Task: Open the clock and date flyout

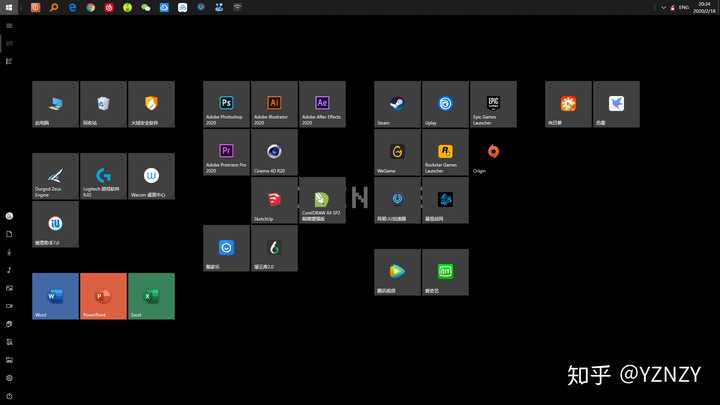Action: pos(704,7)
